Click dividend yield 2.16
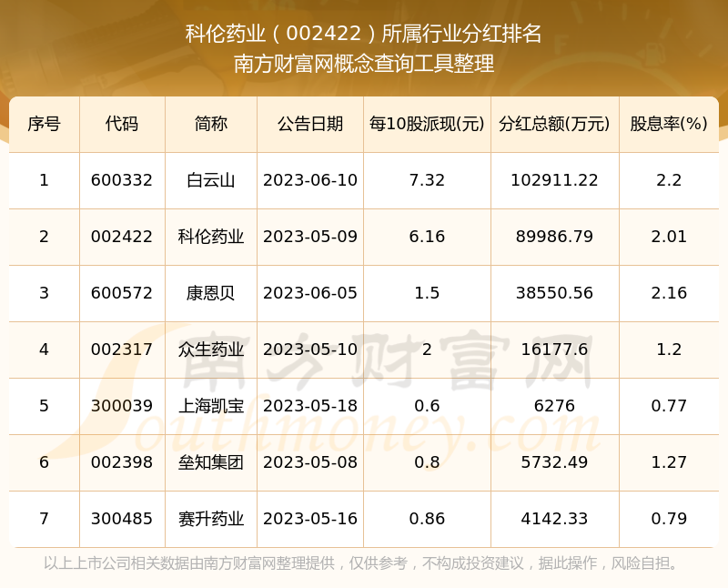The image size is (728, 588). point(669,293)
